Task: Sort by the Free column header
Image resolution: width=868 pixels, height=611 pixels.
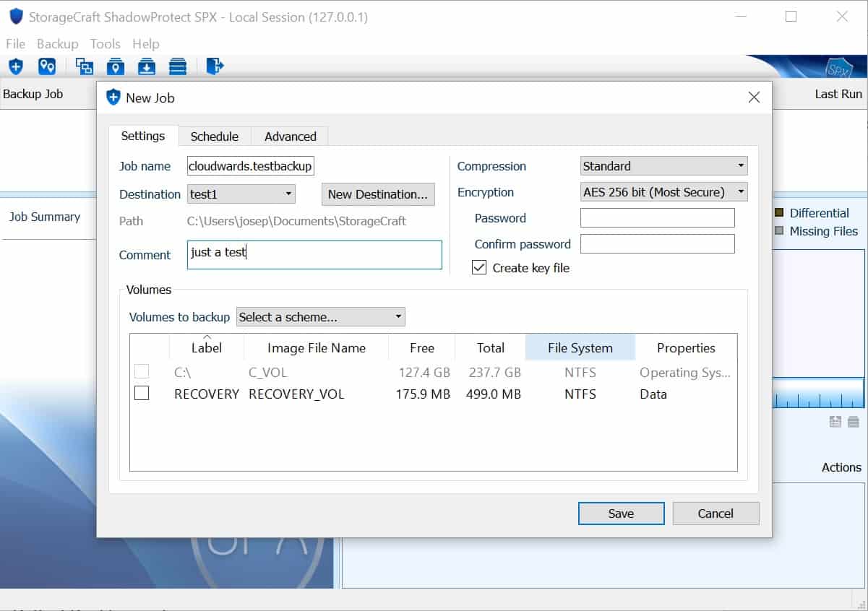Action: click(x=422, y=347)
